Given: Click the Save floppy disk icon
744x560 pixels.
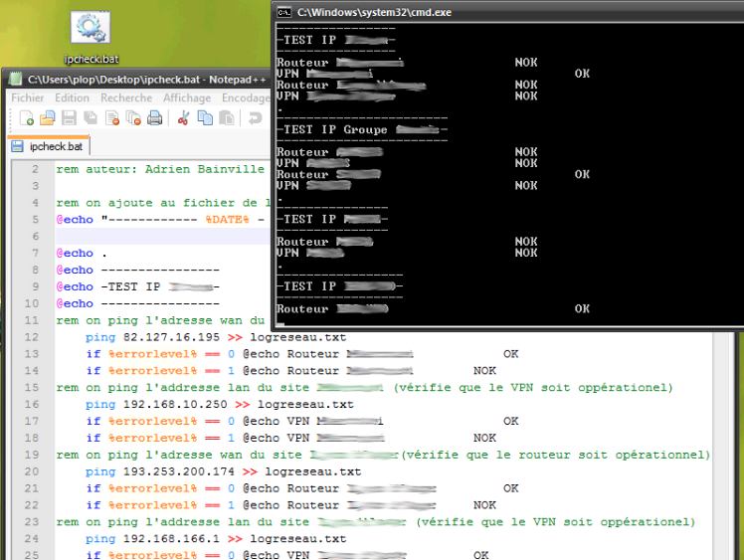Looking at the screenshot, I should 69,117.
